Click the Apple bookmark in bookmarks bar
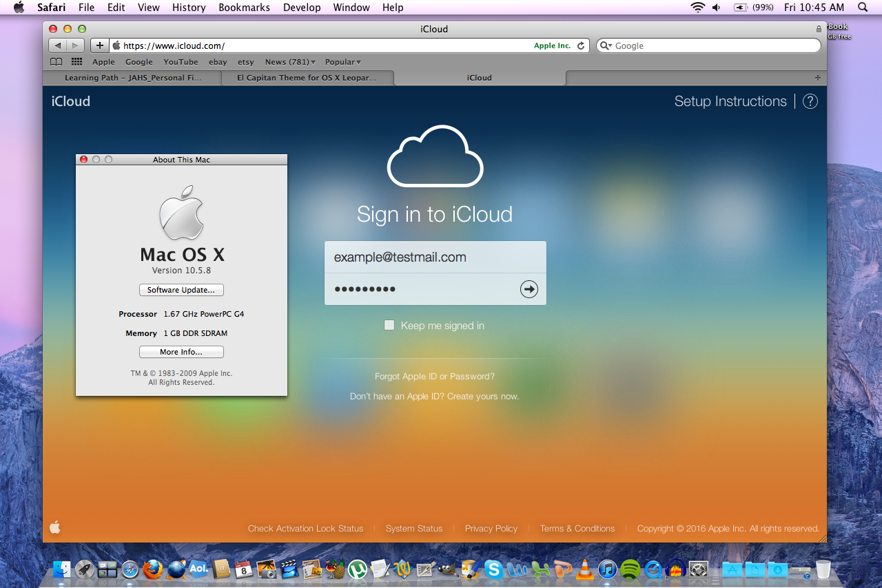 pyautogui.click(x=103, y=62)
